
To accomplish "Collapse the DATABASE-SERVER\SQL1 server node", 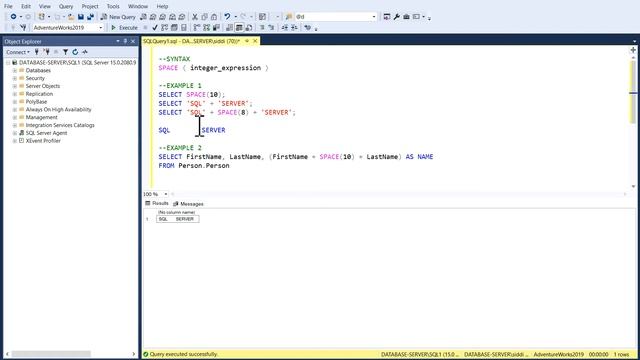I will [x=8, y=62].
